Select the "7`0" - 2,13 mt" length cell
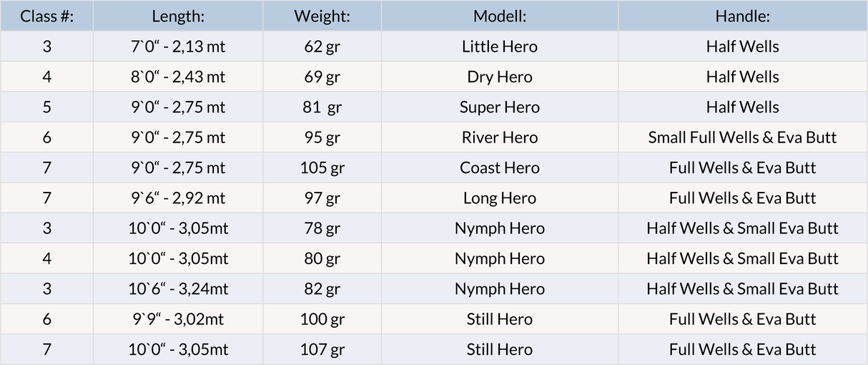Image resolution: width=868 pixels, height=365 pixels. (x=178, y=47)
